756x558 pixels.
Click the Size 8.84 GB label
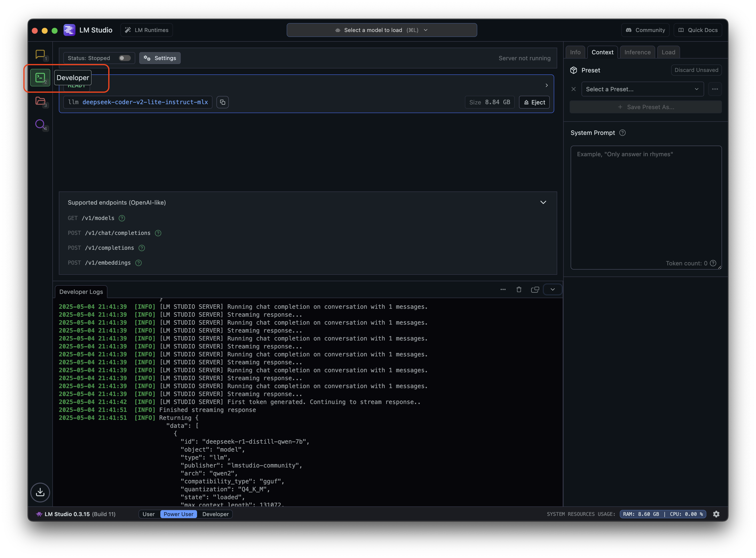489,102
